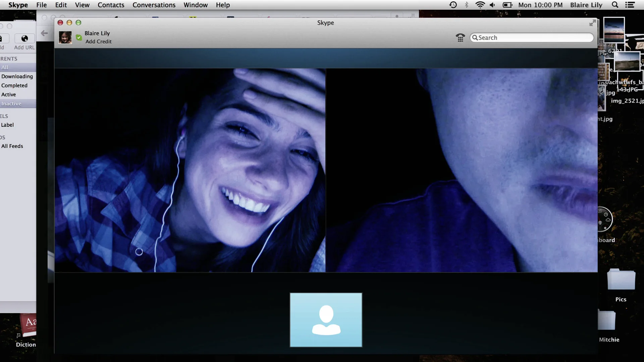The height and width of the screenshot is (362, 644).
Task: Click the back arrow in background window
Action: tap(44, 33)
